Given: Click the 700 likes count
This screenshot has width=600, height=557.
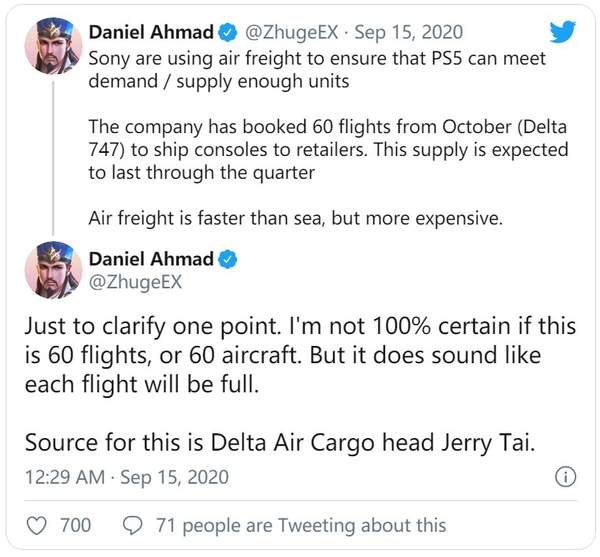Looking at the screenshot, I should [x=75, y=525].
